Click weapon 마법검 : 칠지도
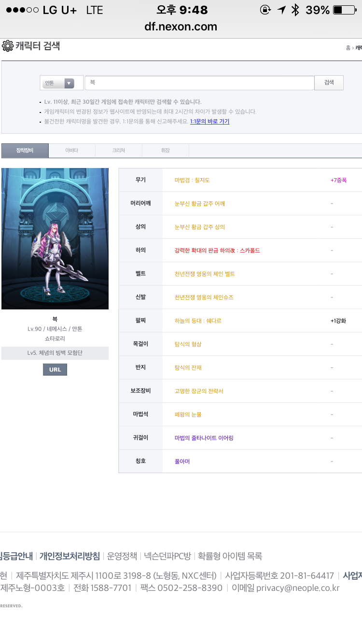362x644 pixels. (192, 180)
